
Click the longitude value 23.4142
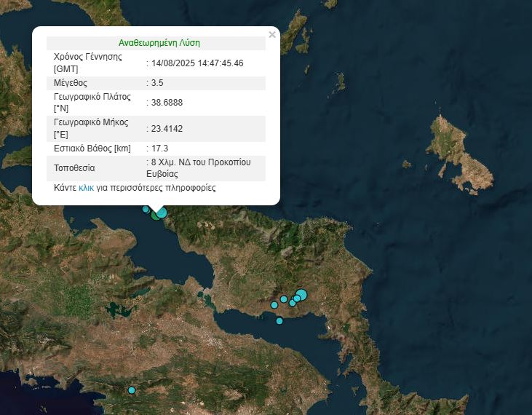pos(167,129)
